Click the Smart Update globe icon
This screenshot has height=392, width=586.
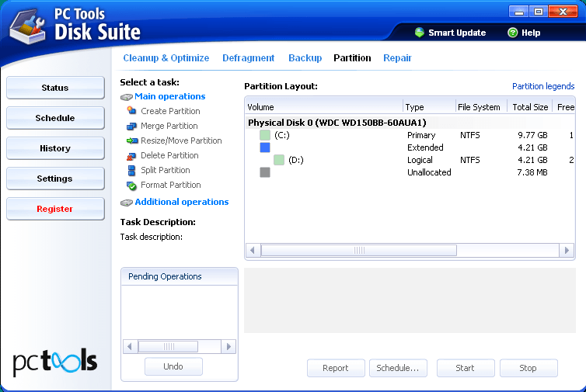tap(420, 33)
